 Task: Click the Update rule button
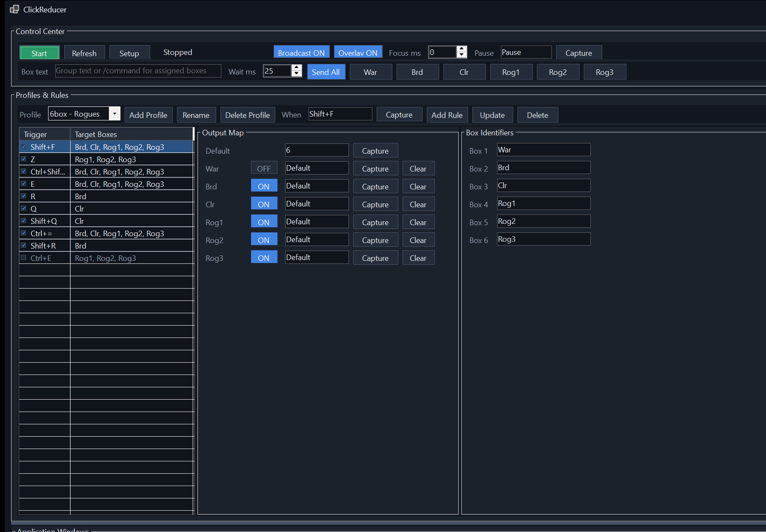(x=492, y=115)
